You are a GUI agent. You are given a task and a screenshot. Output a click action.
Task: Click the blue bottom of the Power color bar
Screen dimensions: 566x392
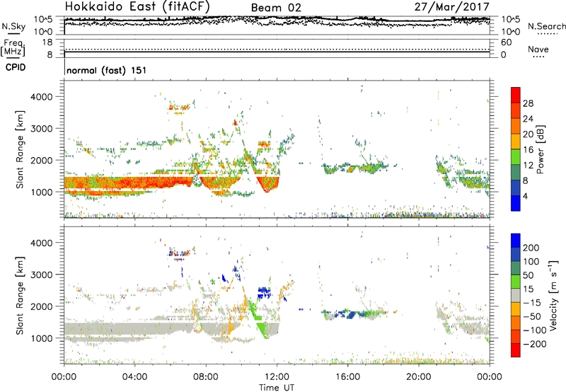516,203
